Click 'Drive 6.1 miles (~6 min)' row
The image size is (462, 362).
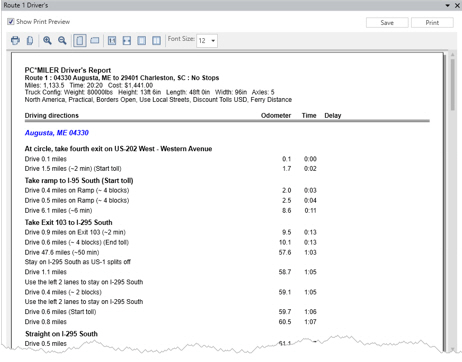point(58,210)
